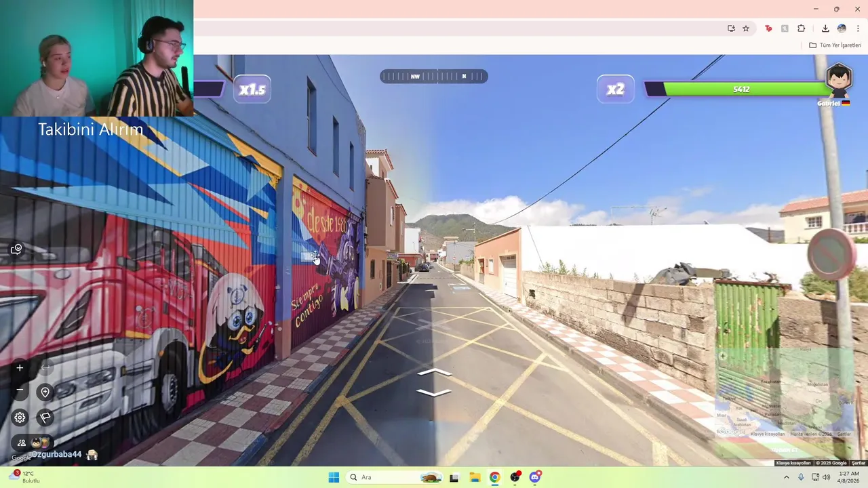Open the spectators people icon
This screenshot has height=488, width=868.
[x=22, y=443]
